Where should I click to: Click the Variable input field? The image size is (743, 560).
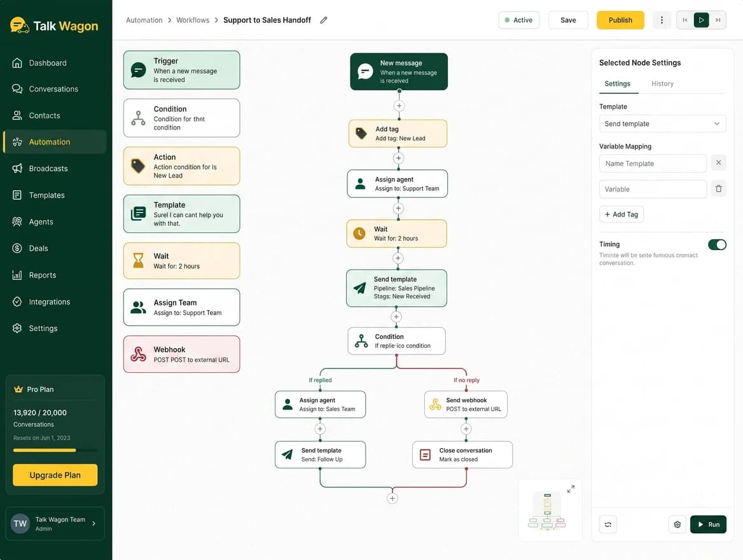click(653, 189)
